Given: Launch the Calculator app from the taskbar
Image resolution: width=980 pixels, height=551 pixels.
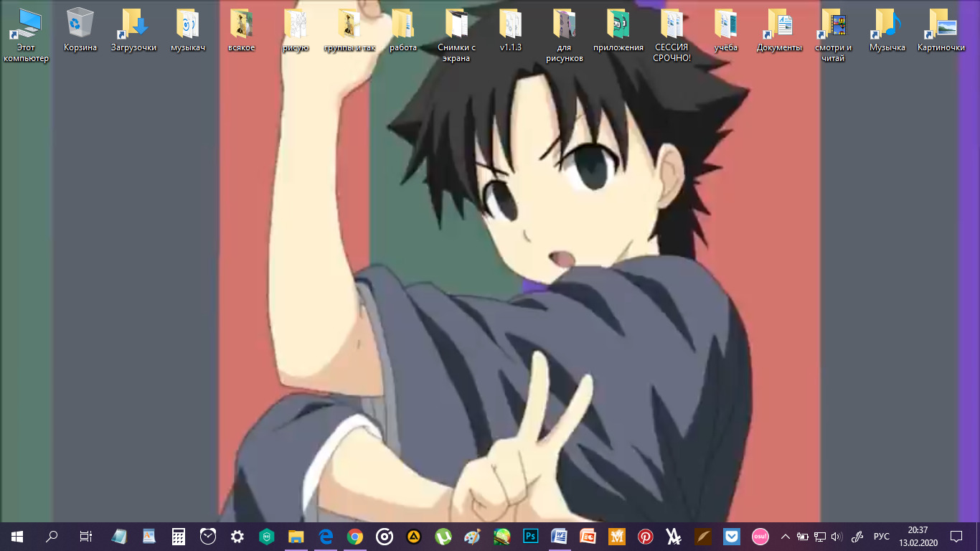Looking at the screenshot, I should coord(179,536).
